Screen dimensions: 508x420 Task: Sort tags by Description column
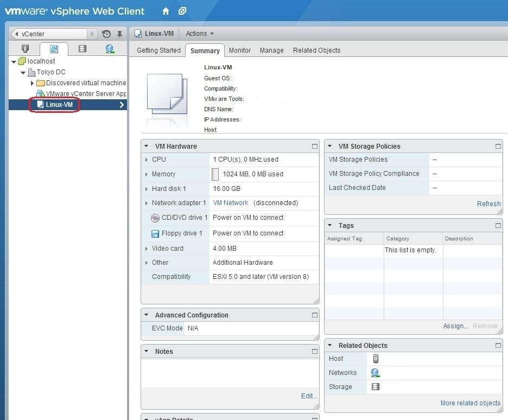pos(473,239)
